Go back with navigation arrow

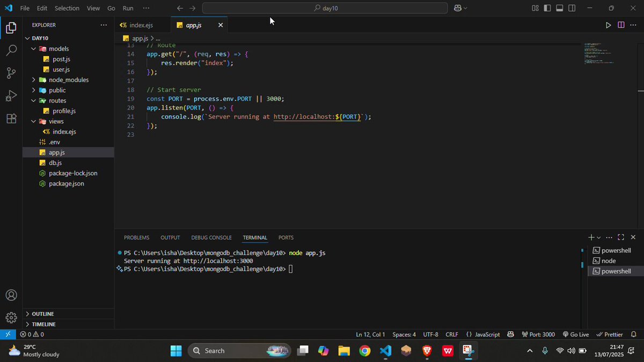(180, 8)
